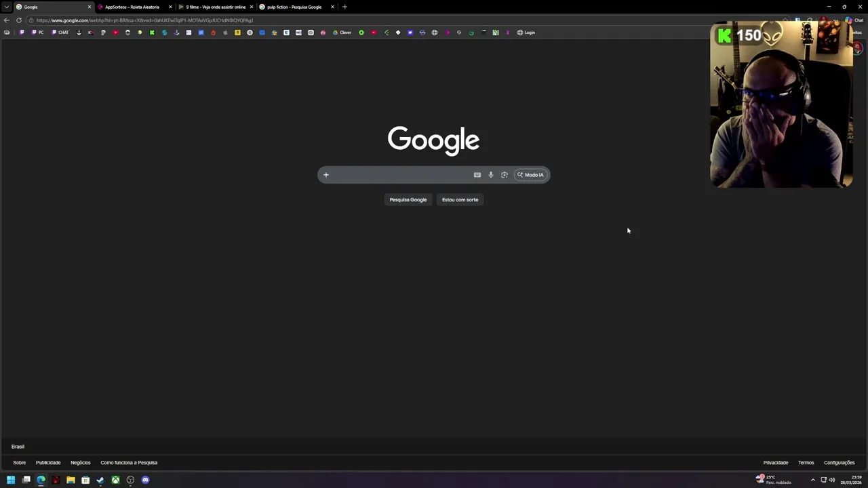Open the Negócios footer link

click(x=80, y=463)
